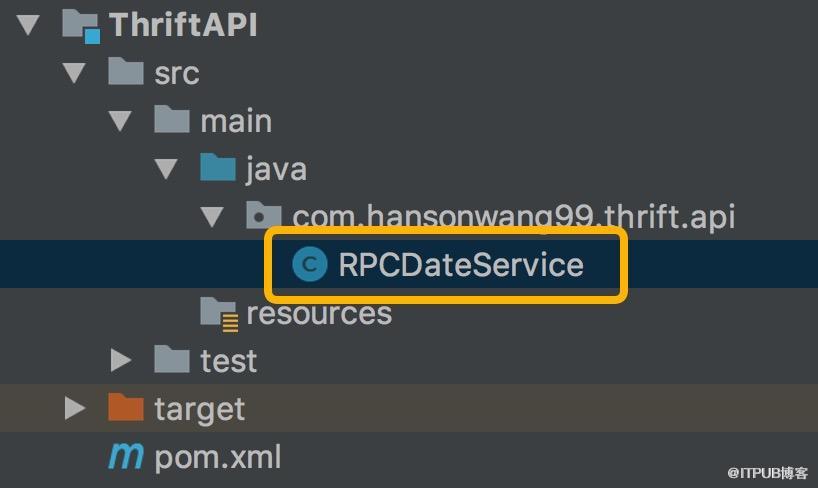This screenshot has width=818, height=488.
Task: Click the package icon beside com.hansonwang99.thrift.api
Action: 263,215
